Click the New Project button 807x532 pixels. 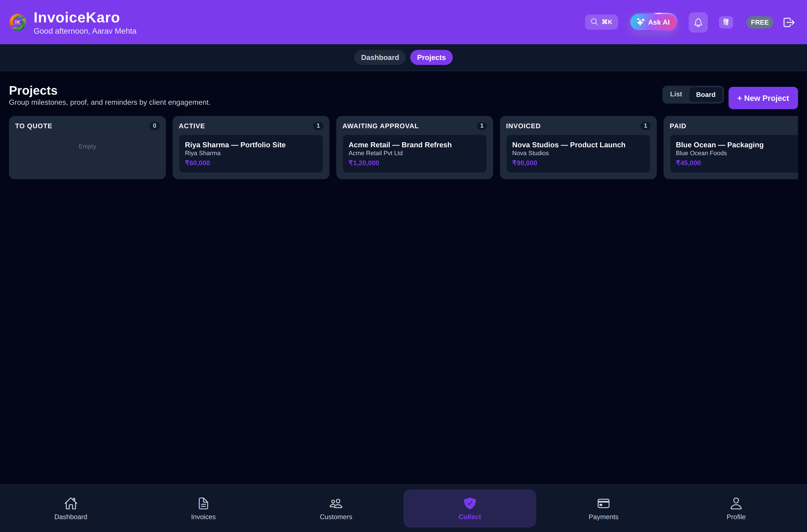coord(763,98)
